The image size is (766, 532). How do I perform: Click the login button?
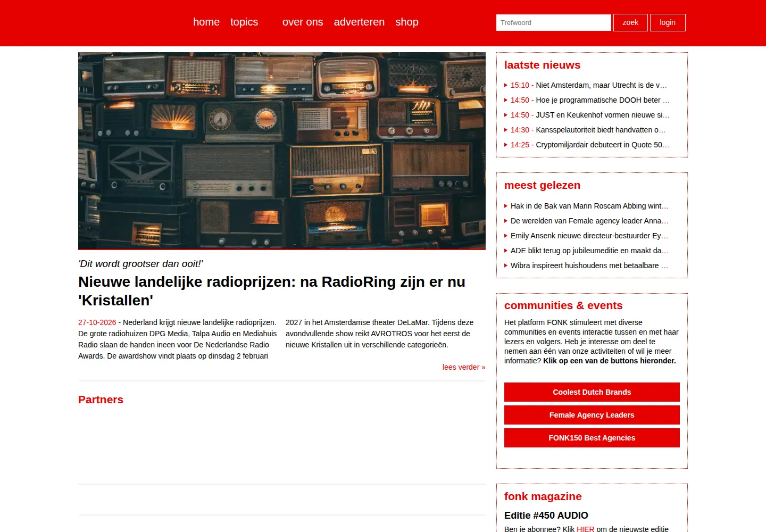click(668, 22)
